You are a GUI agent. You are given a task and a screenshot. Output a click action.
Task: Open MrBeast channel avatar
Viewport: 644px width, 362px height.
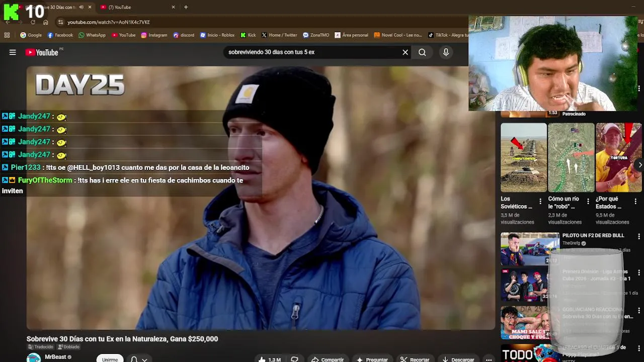tap(34, 358)
